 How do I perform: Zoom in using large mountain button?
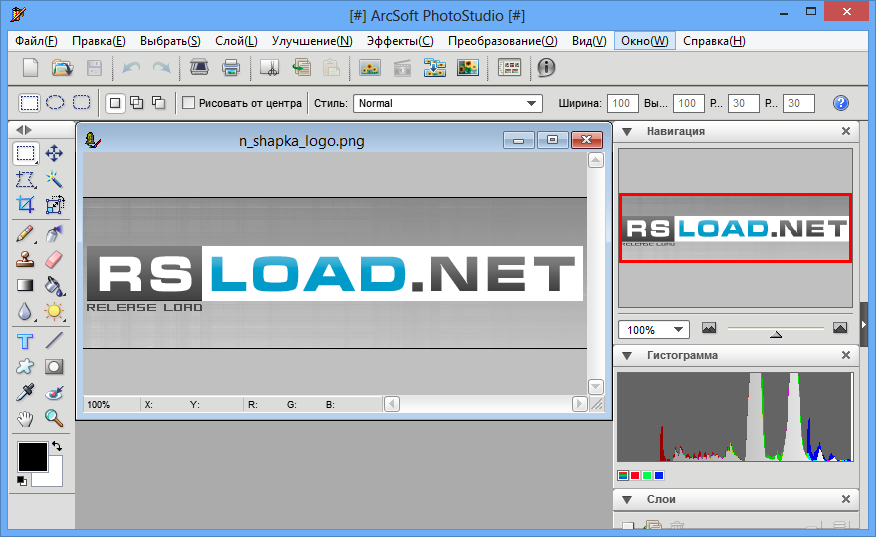tap(840, 327)
